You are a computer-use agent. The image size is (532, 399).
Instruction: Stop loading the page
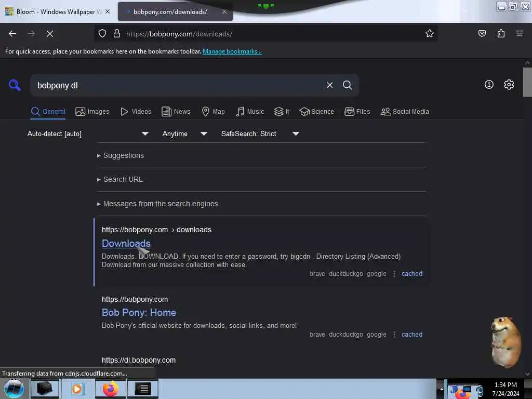[49, 34]
